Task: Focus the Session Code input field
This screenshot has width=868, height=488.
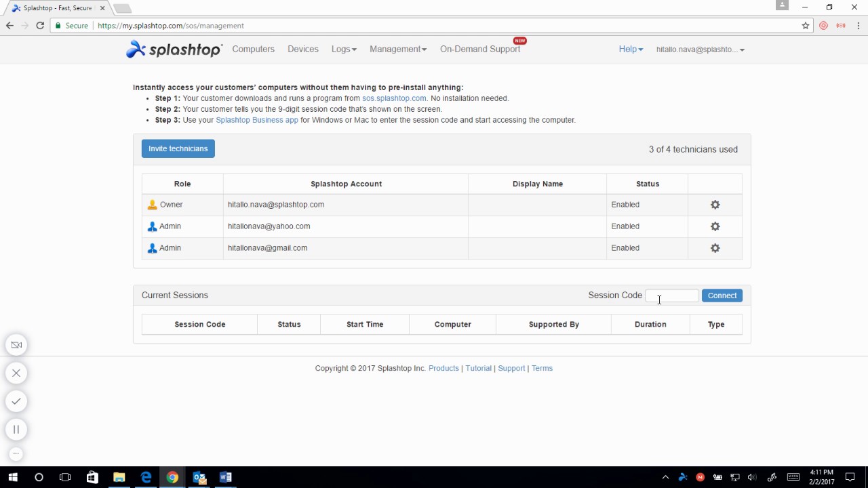Action: tap(671, 296)
